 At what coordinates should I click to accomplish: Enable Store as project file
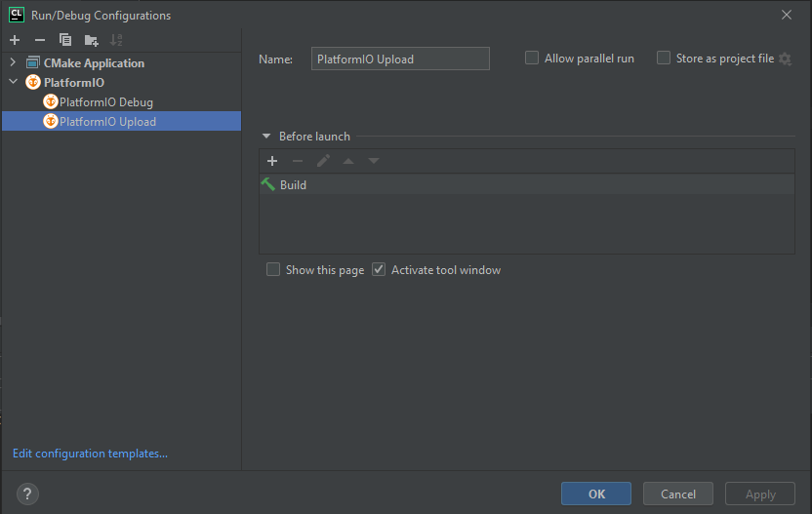pos(664,58)
